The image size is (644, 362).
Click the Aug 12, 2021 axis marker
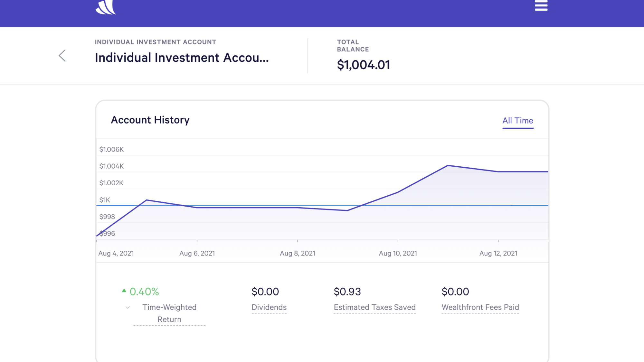[498, 253]
